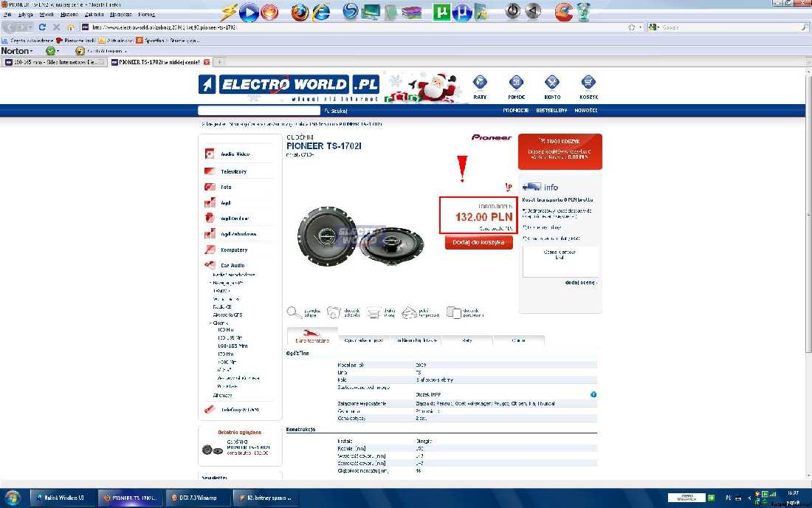The height and width of the screenshot is (508, 812).
Task: Select the Raty tab below product
Action: click(x=467, y=340)
